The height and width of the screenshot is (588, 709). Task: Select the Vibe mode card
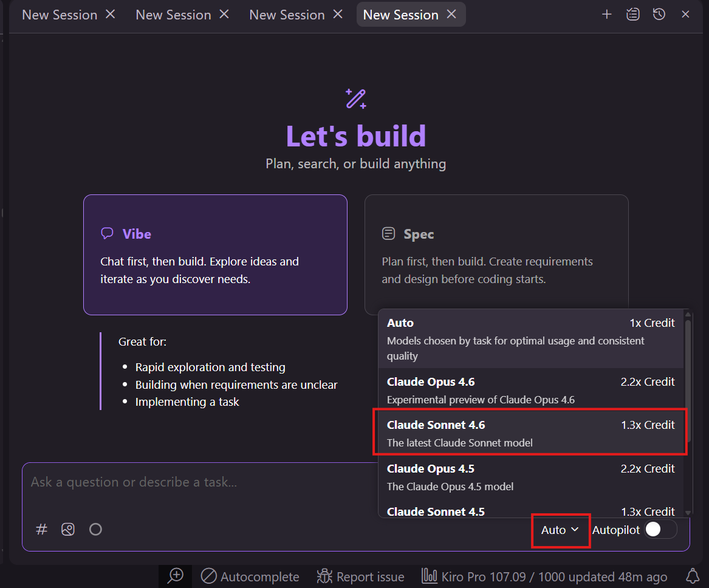pyautogui.click(x=215, y=255)
